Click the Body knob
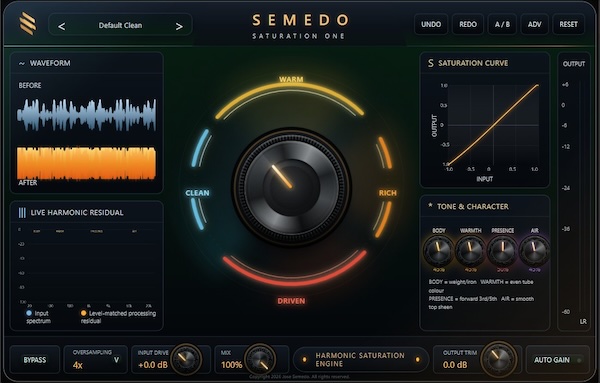Screen dimensions: 600x383 click(439, 251)
